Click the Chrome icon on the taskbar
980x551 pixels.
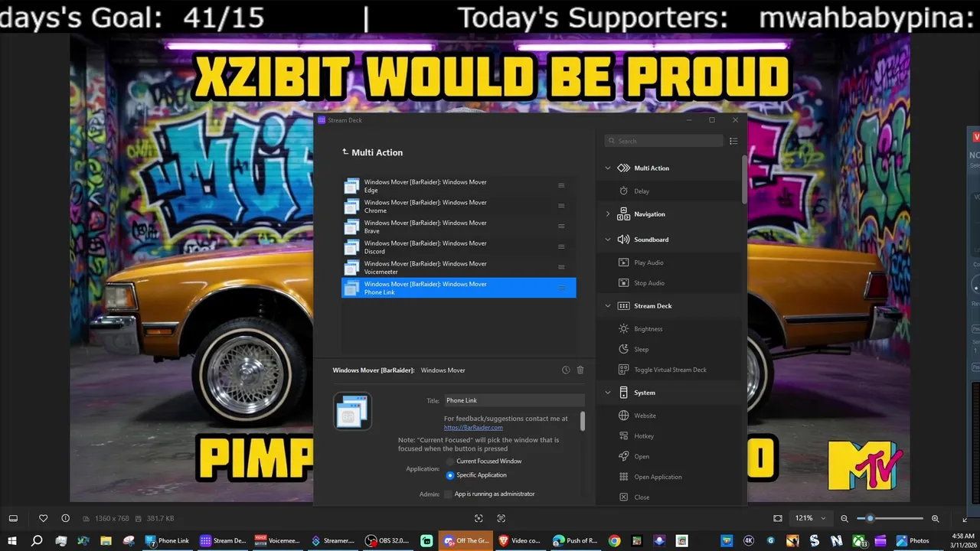(614, 540)
